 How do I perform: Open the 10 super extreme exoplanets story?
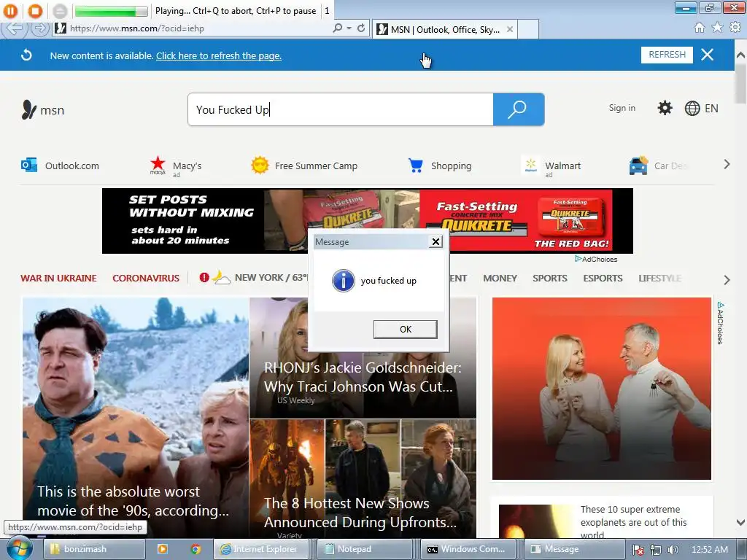tap(602, 518)
